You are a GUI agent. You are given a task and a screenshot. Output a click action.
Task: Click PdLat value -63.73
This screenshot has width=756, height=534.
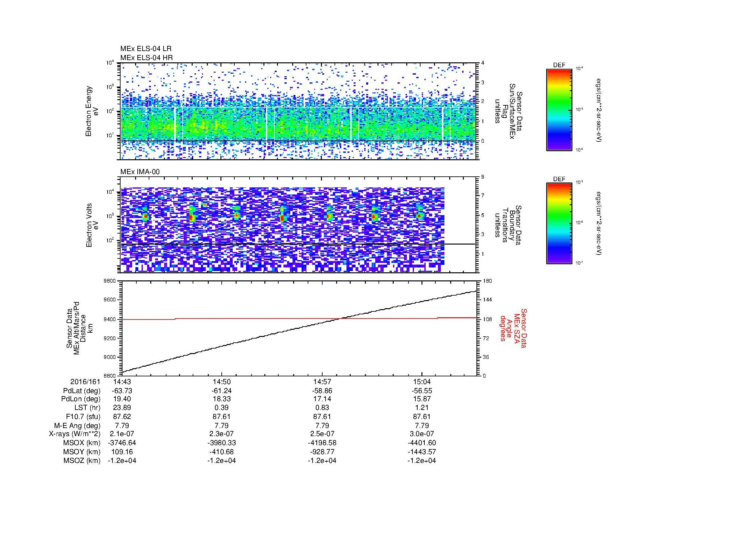(122, 391)
